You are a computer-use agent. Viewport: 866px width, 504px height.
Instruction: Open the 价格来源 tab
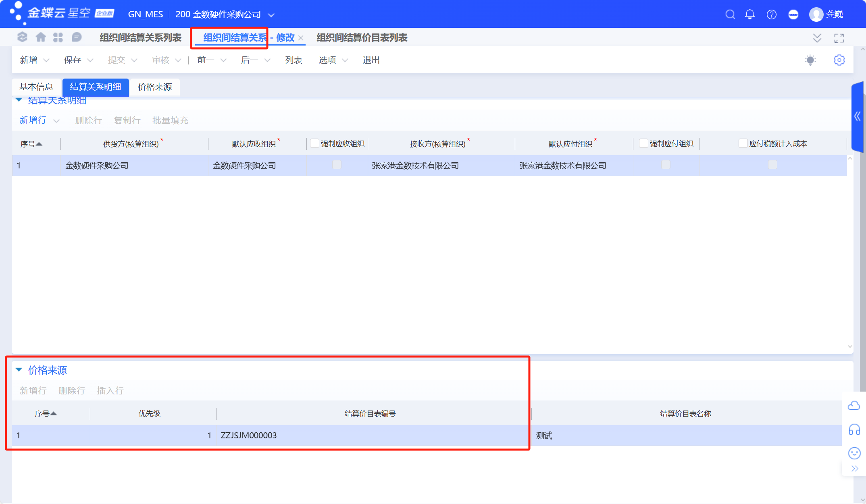[155, 87]
